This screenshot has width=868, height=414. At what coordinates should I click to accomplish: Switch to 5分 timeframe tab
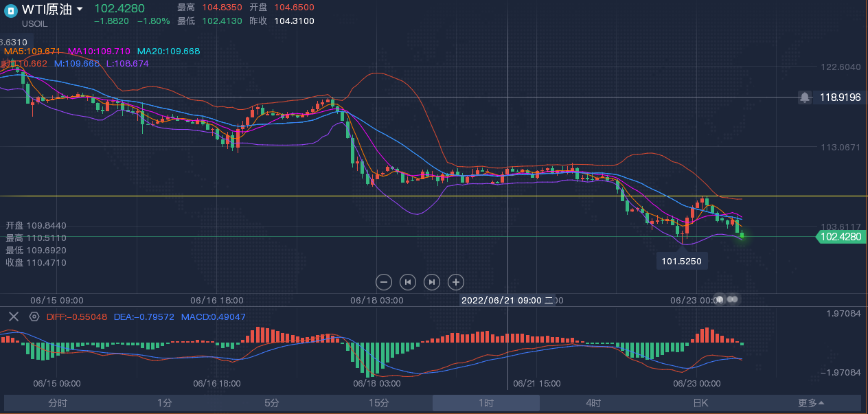[x=272, y=403]
